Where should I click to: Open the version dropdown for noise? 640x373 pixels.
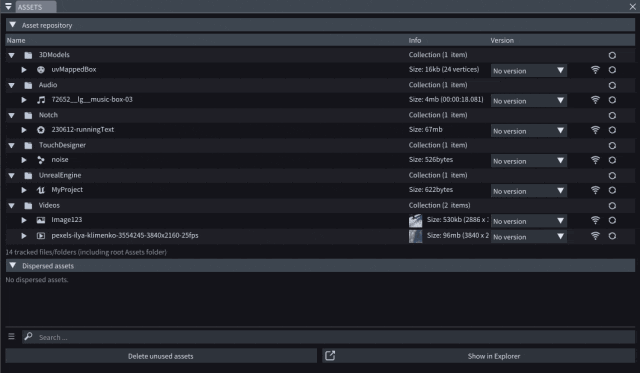(x=529, y=161)
